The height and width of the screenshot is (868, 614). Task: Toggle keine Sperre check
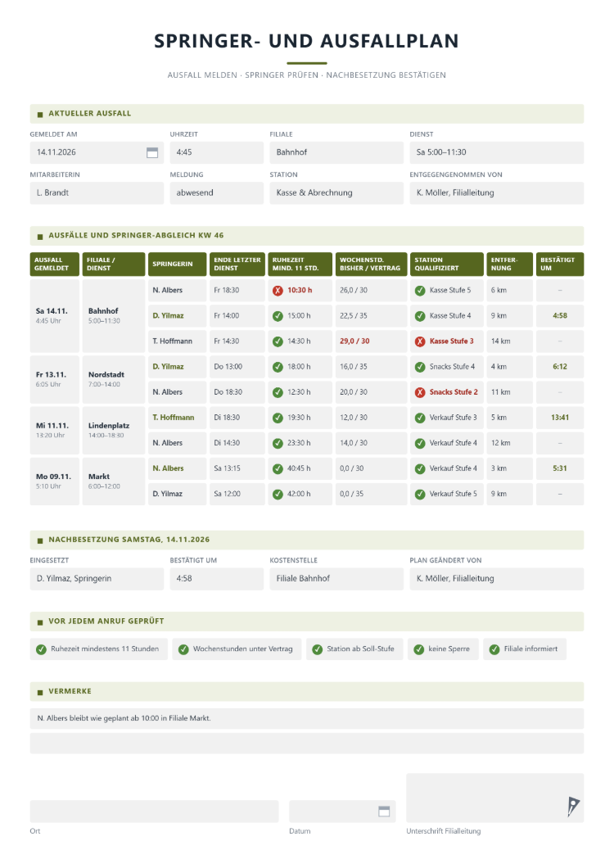click(419, 649)
